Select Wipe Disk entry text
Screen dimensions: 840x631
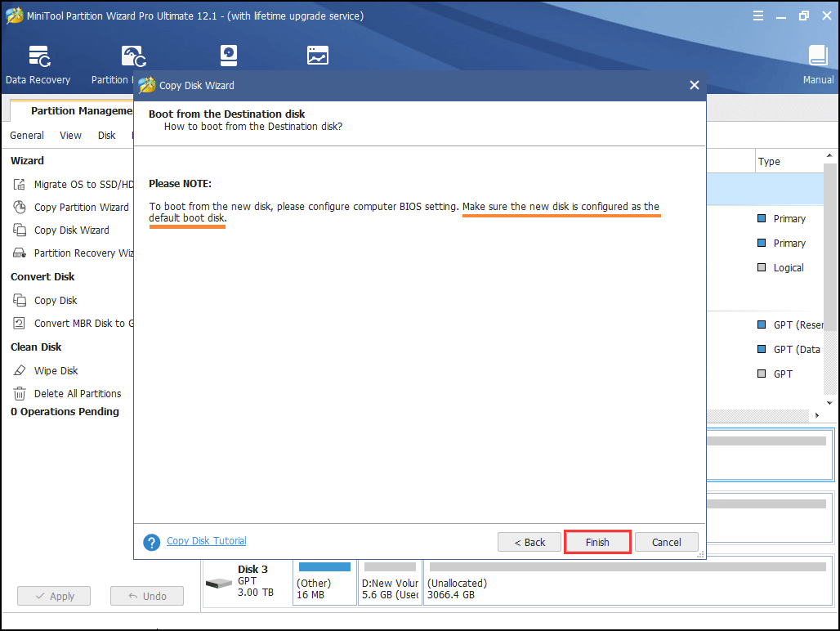coord(56,371)
